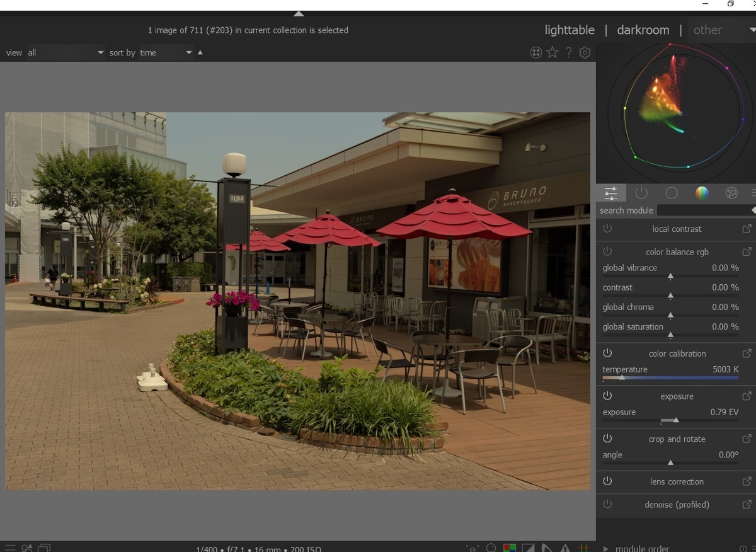Image resolution: width=756 pixels, height=552 pixels.
Task: Click the cafe photo in center view
Action: pyautogui.click(x=297, y=301)
